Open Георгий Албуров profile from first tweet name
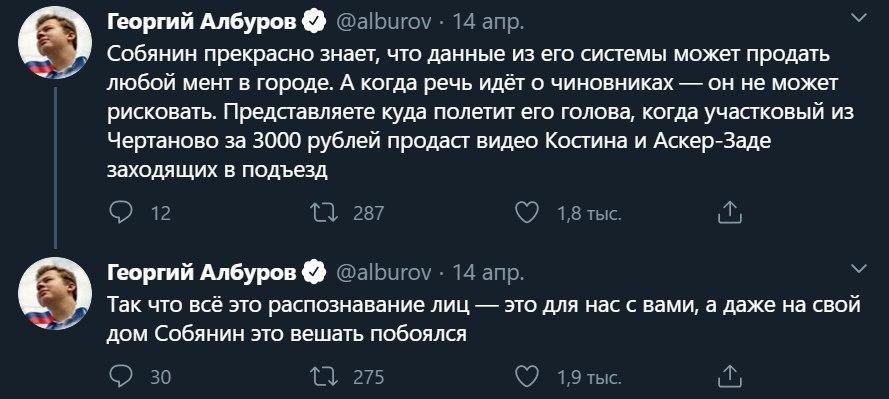This screenshot has height=399, width=889. 201,23
